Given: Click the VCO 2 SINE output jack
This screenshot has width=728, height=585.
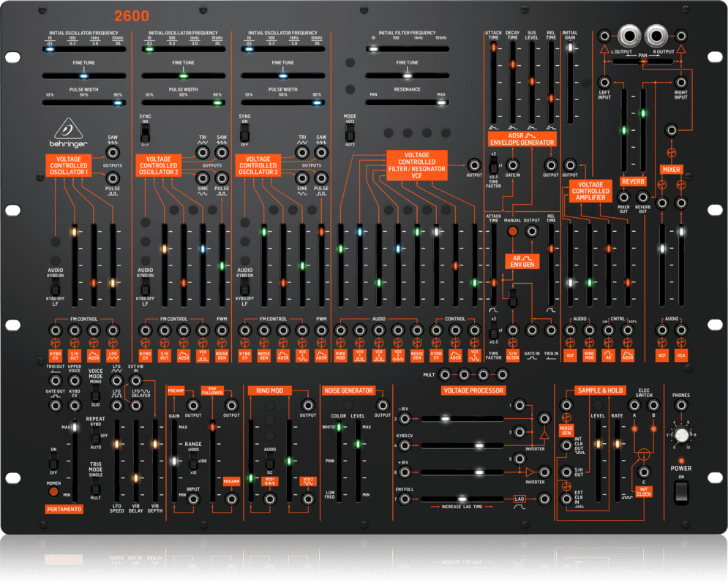Looking at the screenshot, I should [x=203, y=178].
